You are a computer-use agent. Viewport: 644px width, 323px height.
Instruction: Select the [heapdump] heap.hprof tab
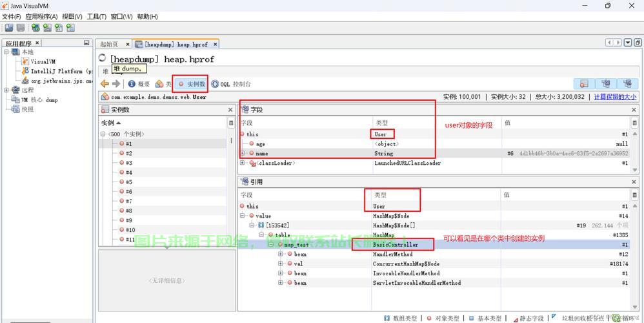click(176, 44)
